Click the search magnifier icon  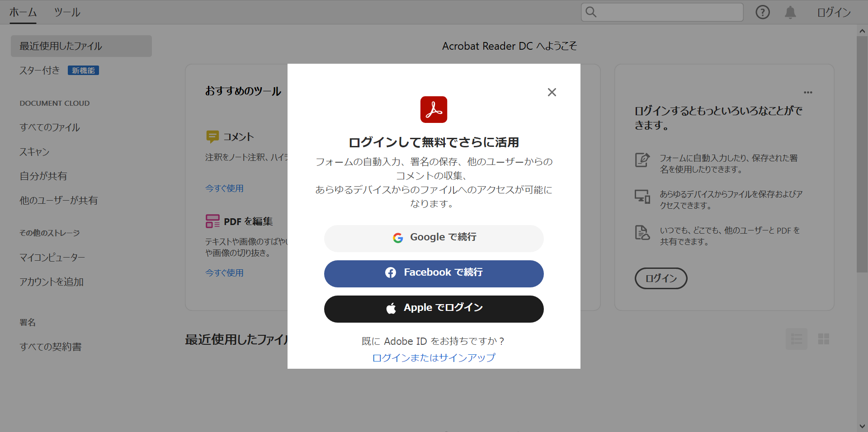coord(591,12)
